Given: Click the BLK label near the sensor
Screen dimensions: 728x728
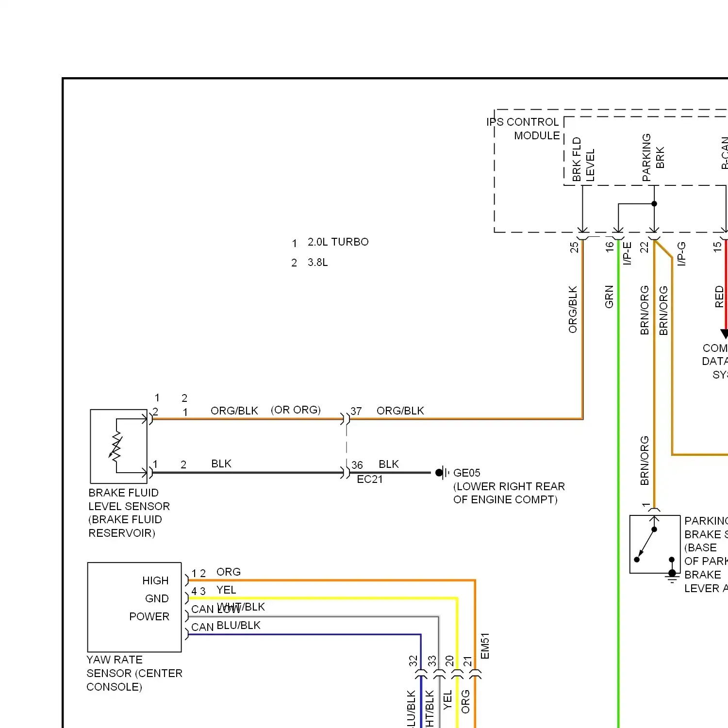Looking at the screenshot, I should coord(221,464).
